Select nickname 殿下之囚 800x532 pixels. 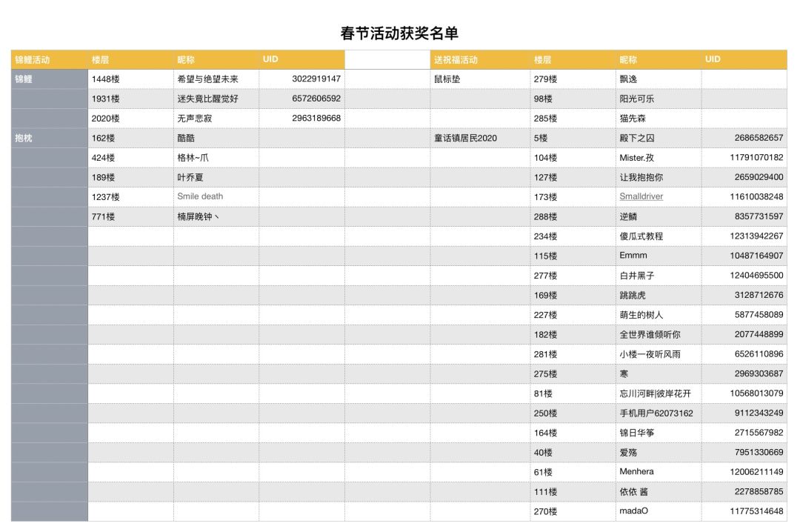click(637, 138)
